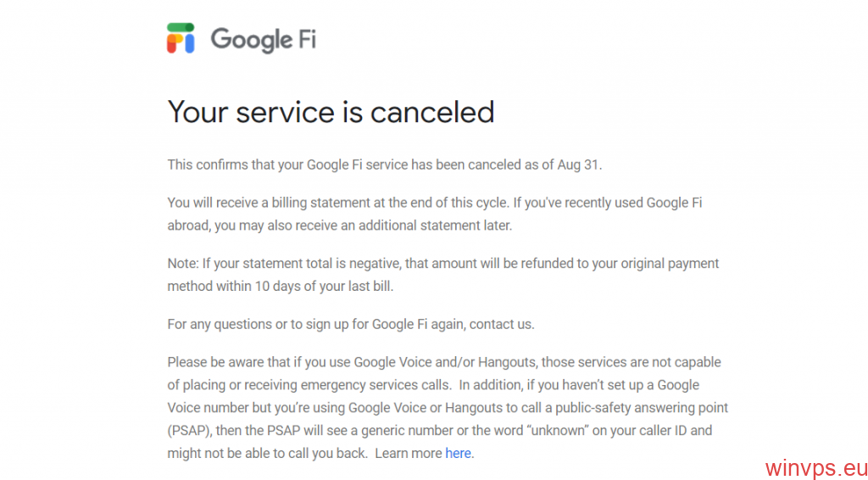Open the Learn more "here" link
The width and height of the screenshot is (868, 480).
[x=458, y=454]
